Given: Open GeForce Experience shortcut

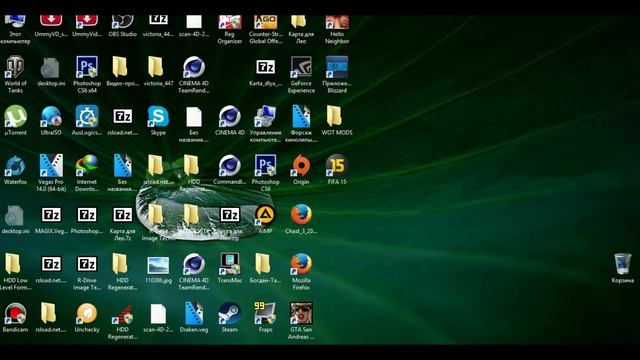Looking at the screenshot, I should point(301,67).
